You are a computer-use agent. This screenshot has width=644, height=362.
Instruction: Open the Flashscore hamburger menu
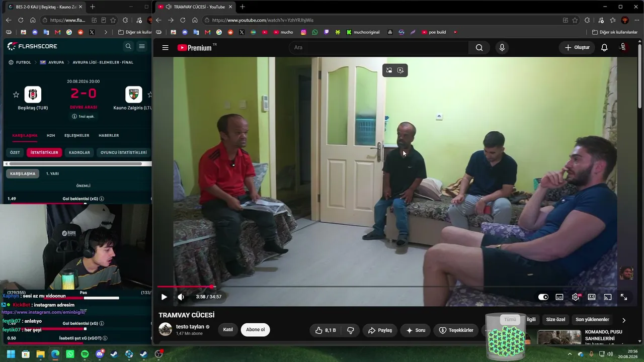coord(142,46)
